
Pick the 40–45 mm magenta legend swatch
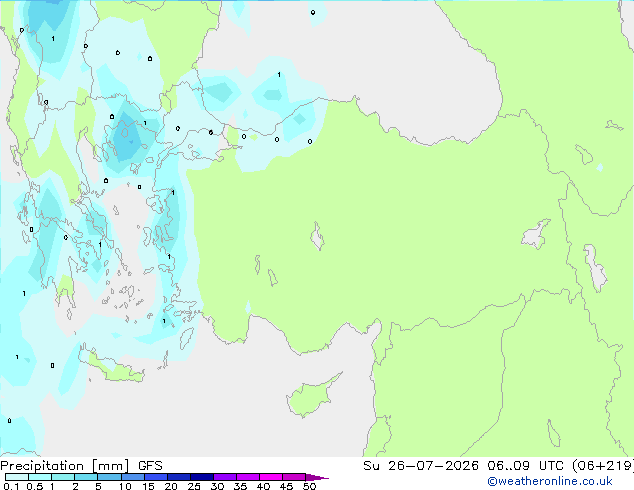pyautogui.click(x=271, y=477)
